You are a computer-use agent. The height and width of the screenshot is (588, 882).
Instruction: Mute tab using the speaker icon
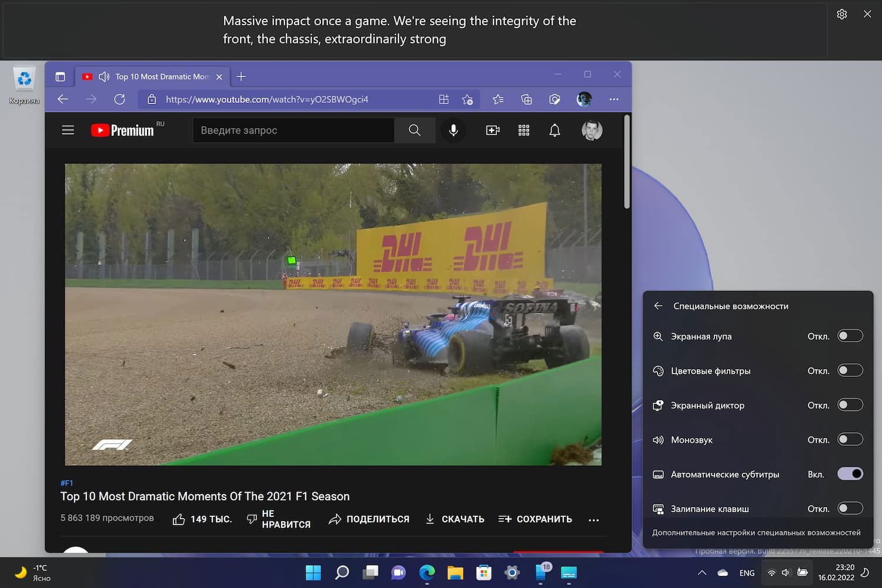pos(104,76)
